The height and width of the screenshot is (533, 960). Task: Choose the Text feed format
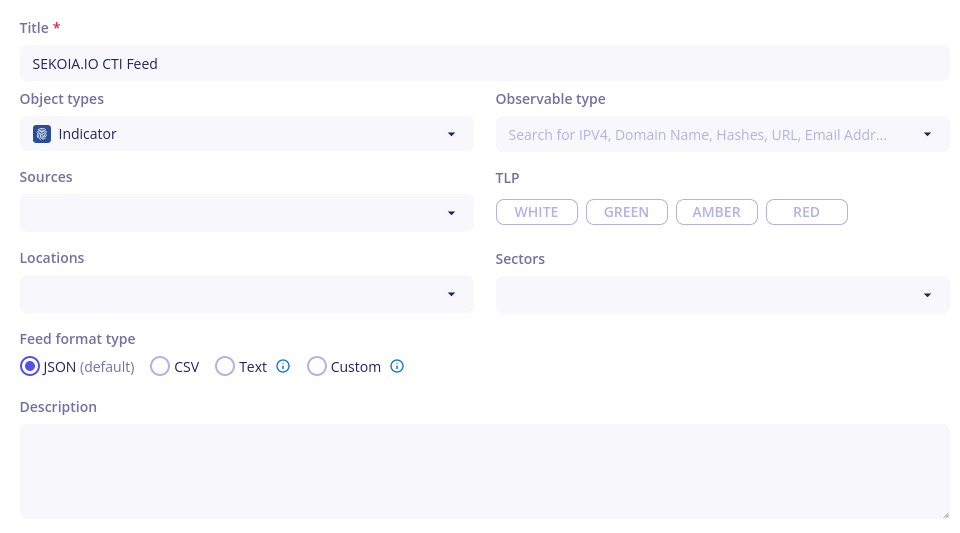[225, 366]
